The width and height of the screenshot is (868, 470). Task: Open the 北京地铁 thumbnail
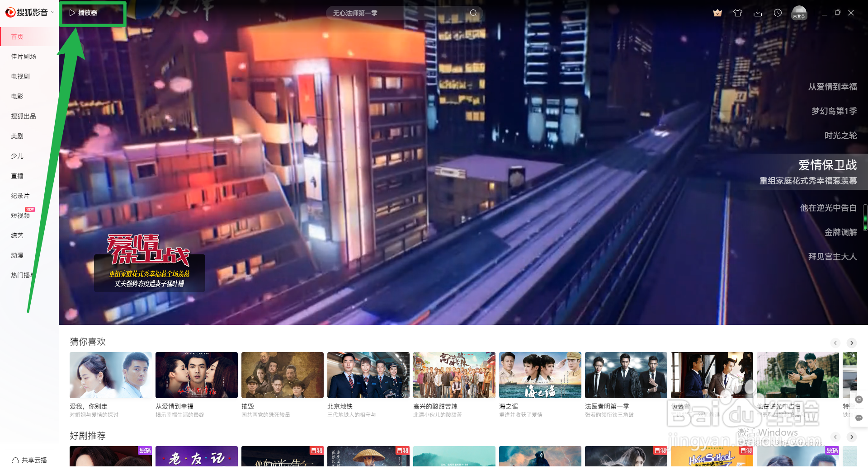[368, 375]
